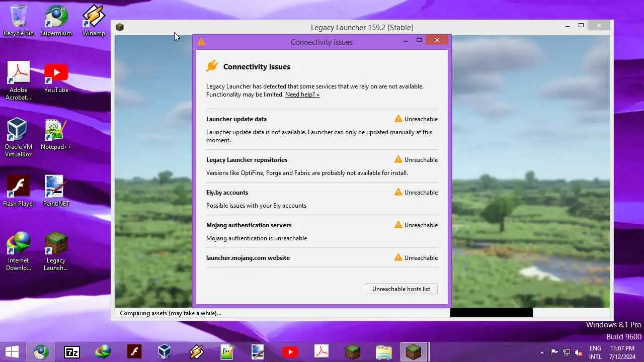Click the launcher.mojang.com website heading
The height and width of the screenshot is (362, 644).
click(248, 258)
